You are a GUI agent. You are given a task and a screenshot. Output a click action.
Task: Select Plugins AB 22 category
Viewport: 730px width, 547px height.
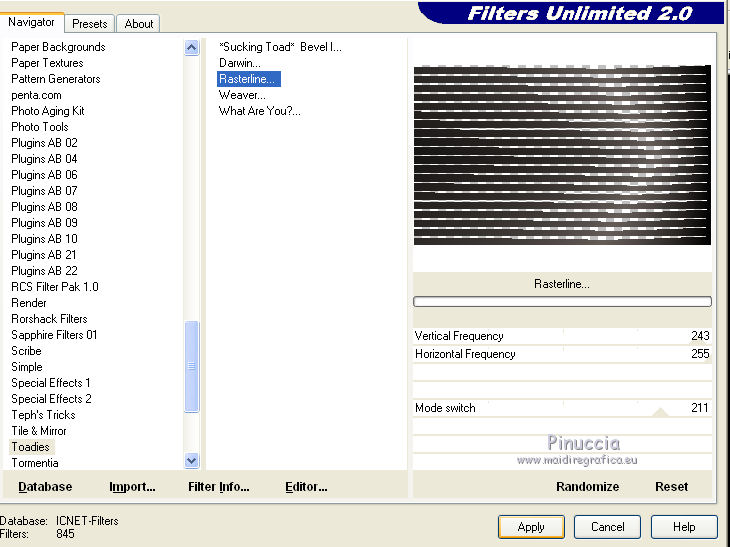coord(44,270)
